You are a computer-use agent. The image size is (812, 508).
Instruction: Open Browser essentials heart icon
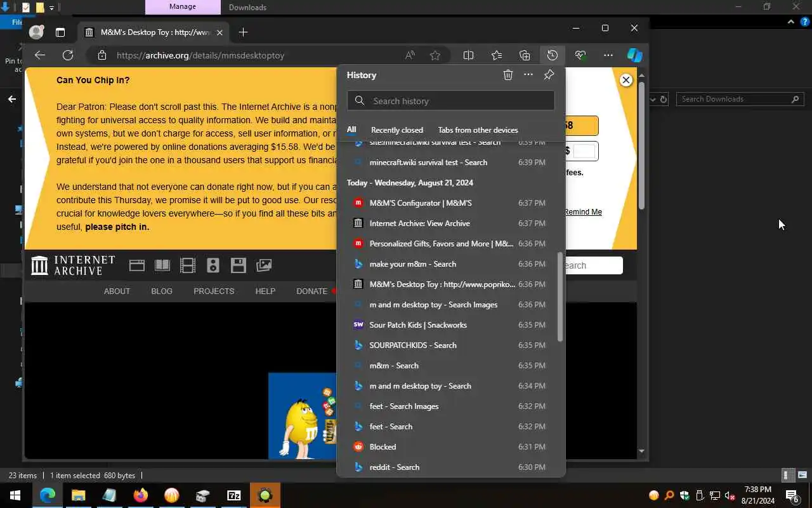580,55
